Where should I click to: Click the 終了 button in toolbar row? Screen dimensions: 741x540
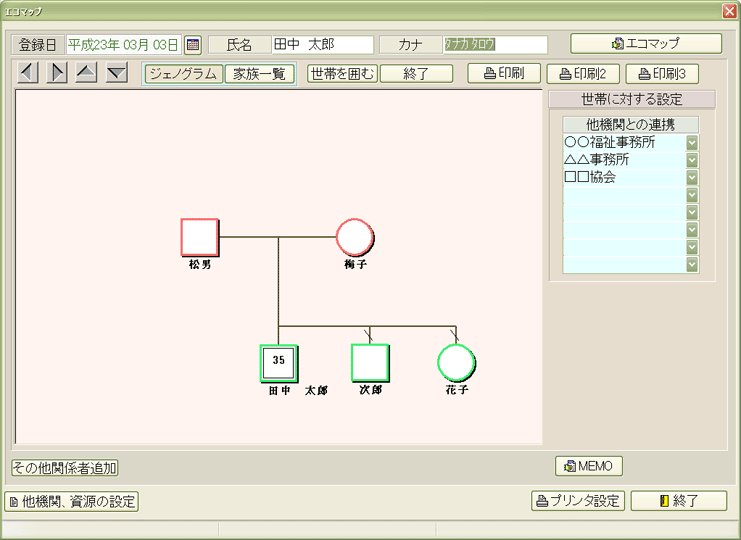pyautogui.click(x=416, y=74)
